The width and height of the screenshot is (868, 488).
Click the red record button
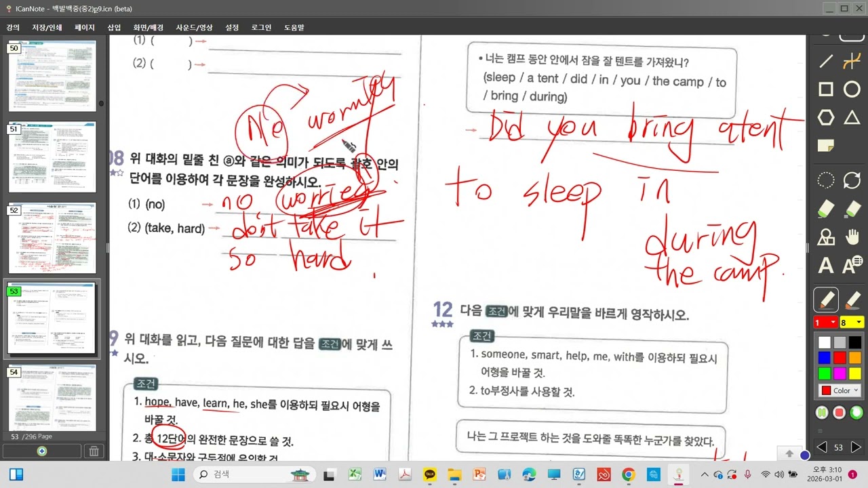pyautogui.click(x=840, y=412)
